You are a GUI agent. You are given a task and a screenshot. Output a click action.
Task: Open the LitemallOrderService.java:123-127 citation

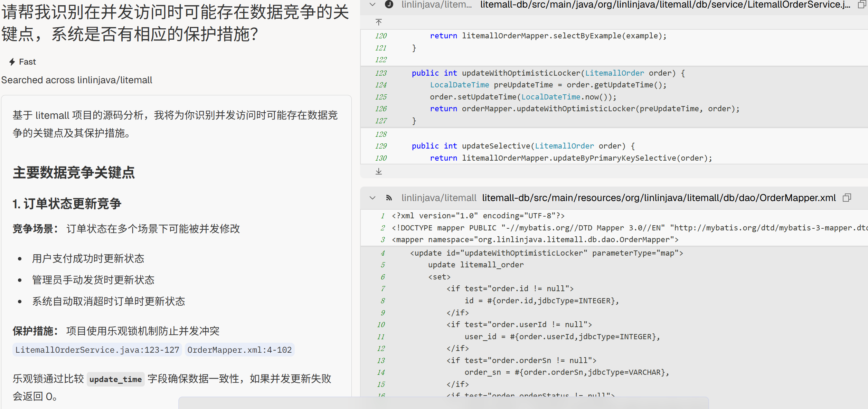(97, 350)
